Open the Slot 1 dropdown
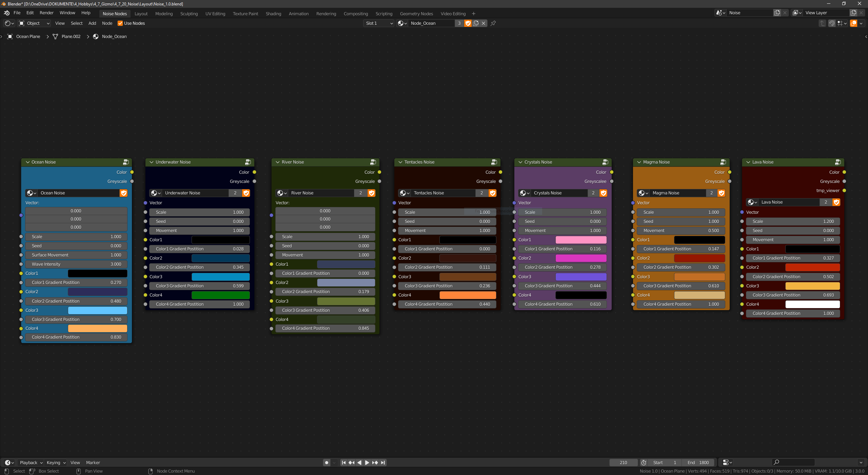This screenshot has height=475, width=868. pyautogui.click(x=378, y=23)
